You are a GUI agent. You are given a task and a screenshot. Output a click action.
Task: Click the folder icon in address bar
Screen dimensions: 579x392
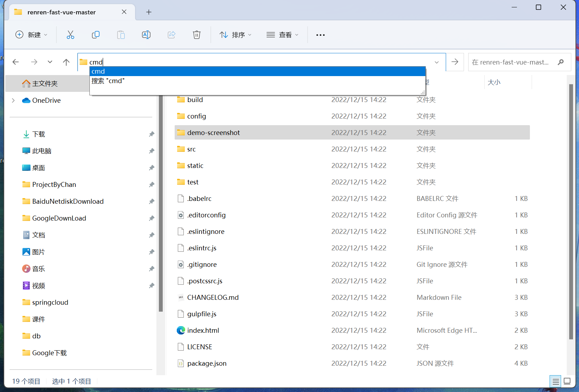tap(83, 62)
